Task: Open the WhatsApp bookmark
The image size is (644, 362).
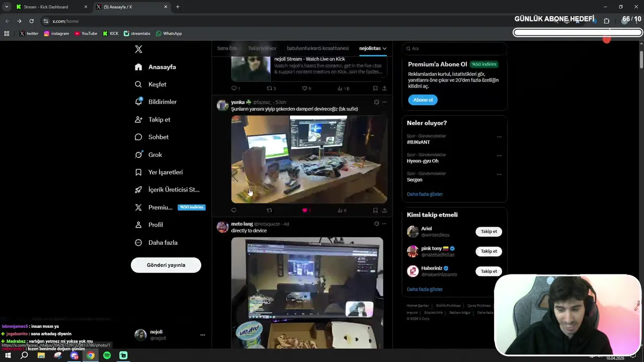Action: 169,34
